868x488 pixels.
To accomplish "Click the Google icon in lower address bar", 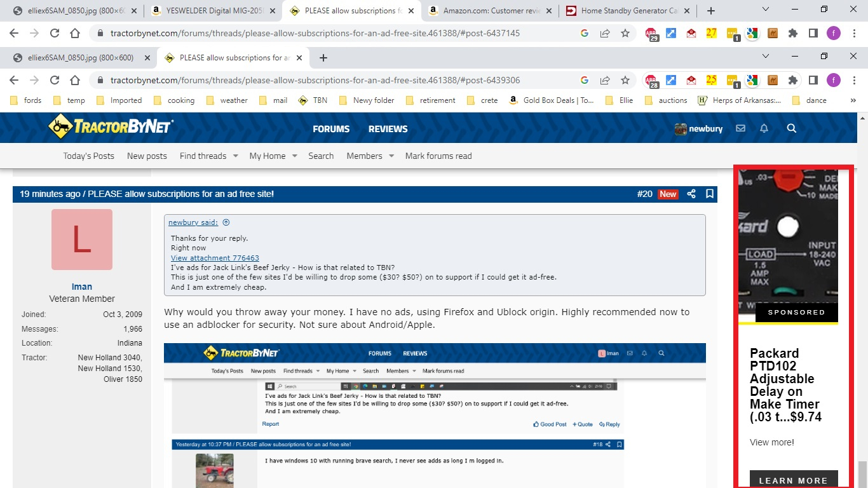I will tap(585, 80).
